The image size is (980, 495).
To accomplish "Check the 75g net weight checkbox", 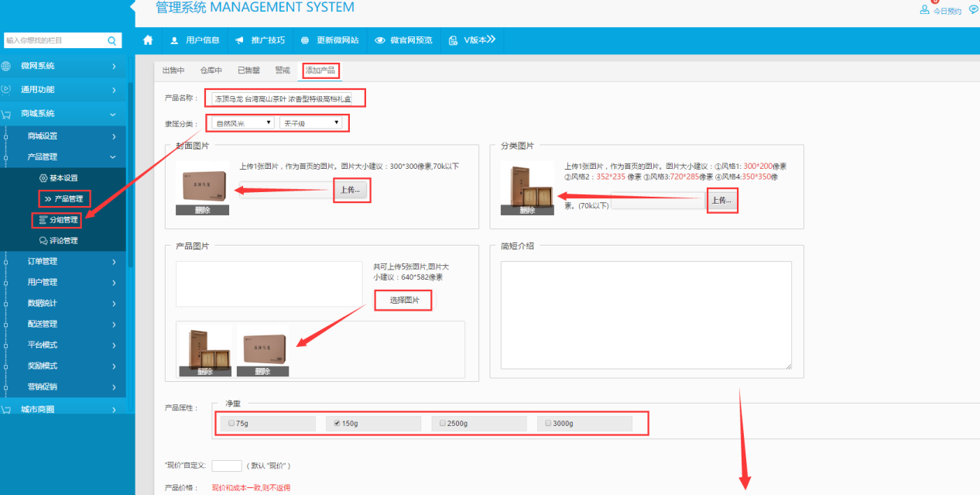I will coord(231,424).
